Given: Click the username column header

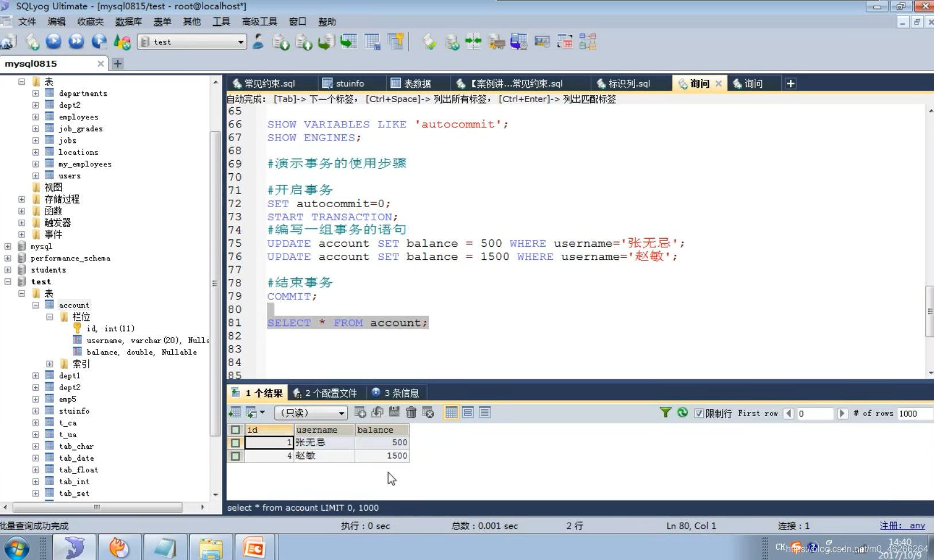Looking at the screenshot, I should coord(324,430).
